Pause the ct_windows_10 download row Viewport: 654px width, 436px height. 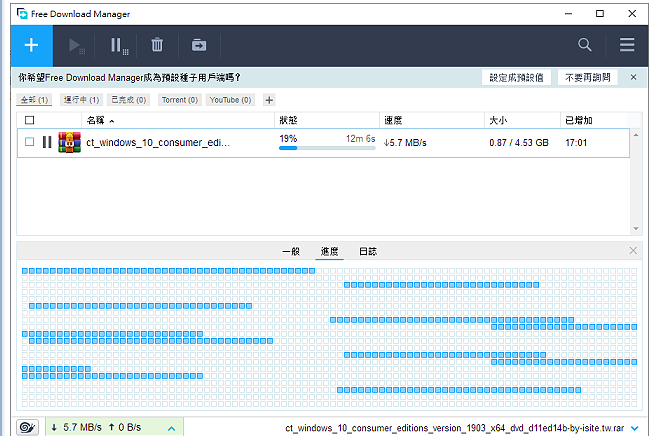tap(47, 142)
